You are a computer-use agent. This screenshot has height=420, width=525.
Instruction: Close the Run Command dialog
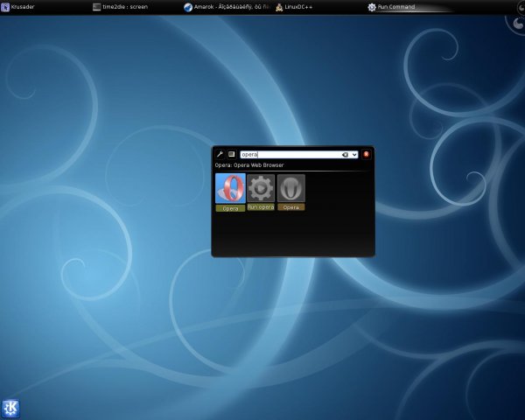(x=367, y=154)
